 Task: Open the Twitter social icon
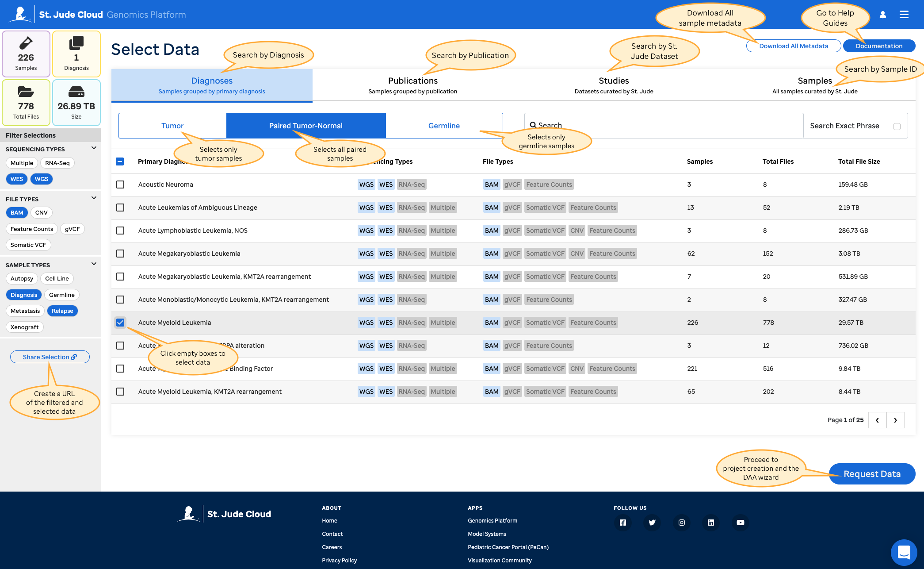pos(652,523)
